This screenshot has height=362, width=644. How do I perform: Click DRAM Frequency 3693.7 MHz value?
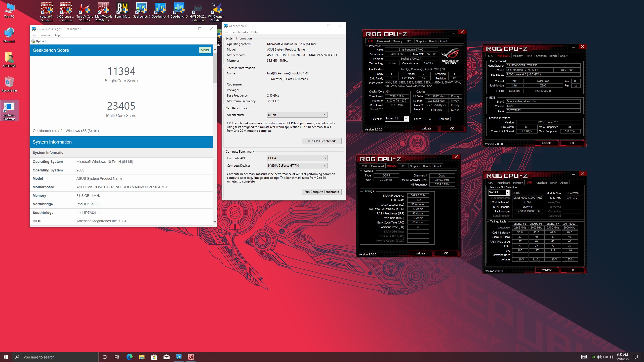418,196
